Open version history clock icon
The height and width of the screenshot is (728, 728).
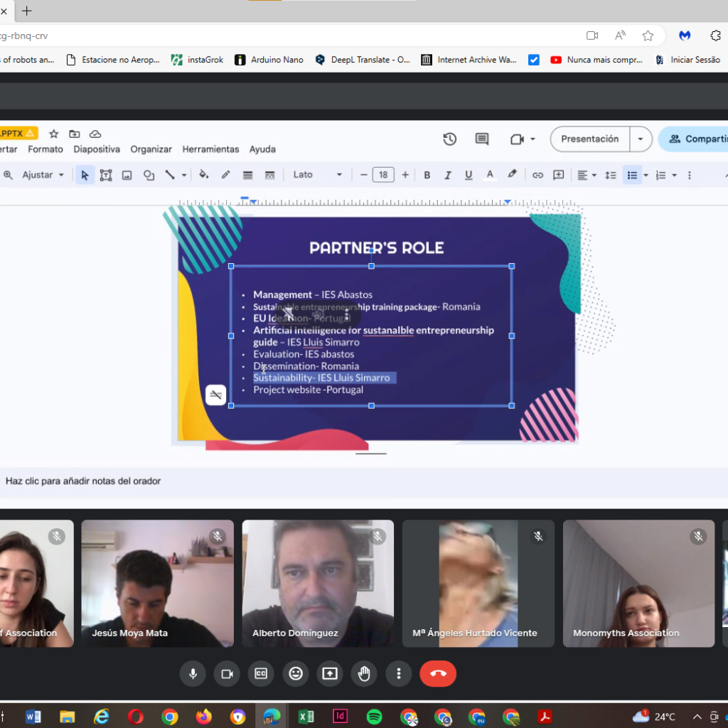449,139
